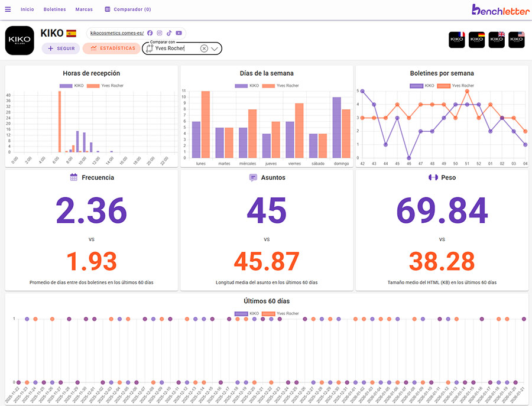Open KIKO's TikTok profile icon
This screenshot has height=406, width=532.
click(169, 33)
